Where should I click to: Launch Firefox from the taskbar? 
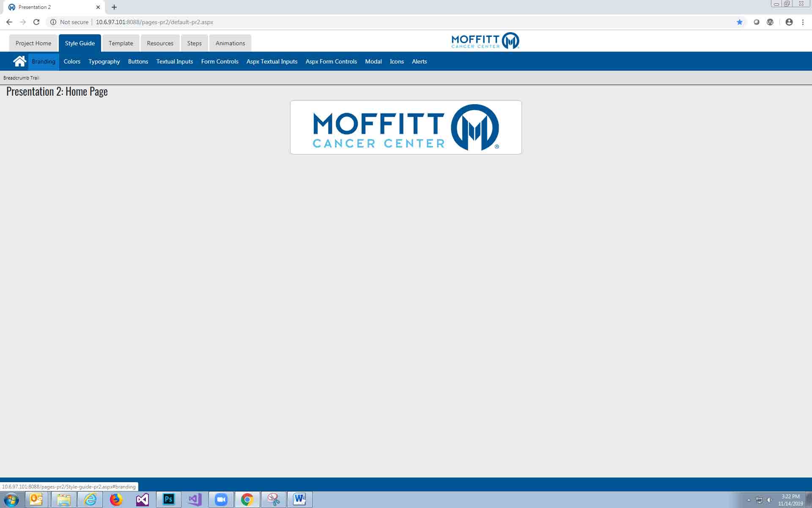click(116, 500)
